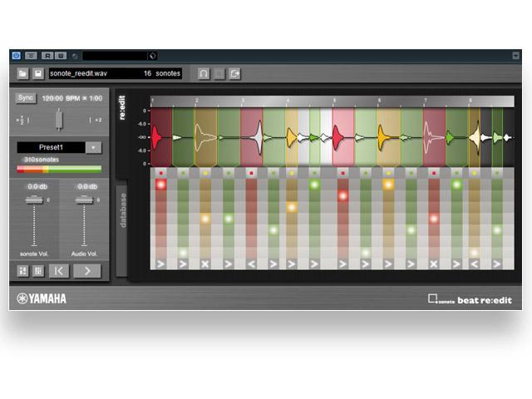Screen dimensions: 532x399
Task: Click the reverse arrow under slice 5
Action: [251, 264]
